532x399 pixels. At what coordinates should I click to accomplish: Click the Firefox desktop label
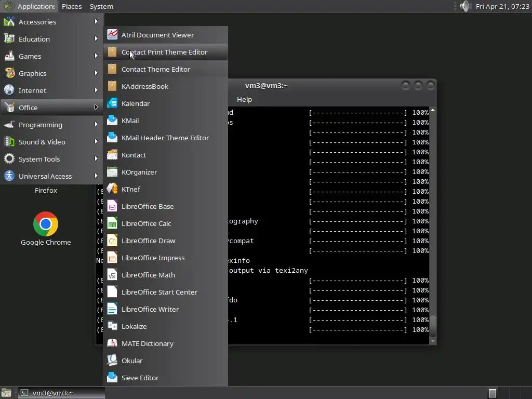pyautogui.click(x=46, y=190)
